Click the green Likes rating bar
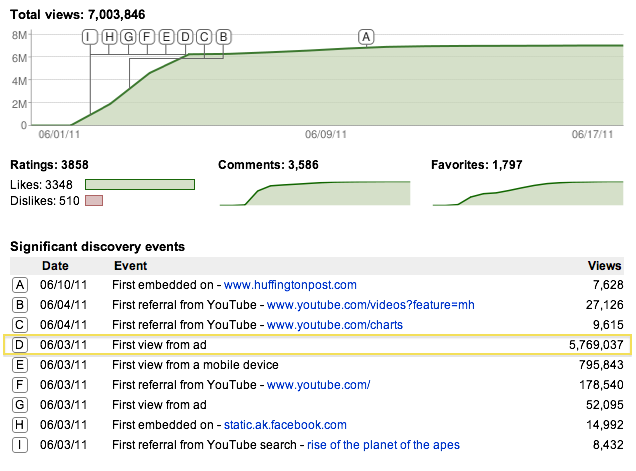Screen dimensions: 636x471 [x=140, y=184]
